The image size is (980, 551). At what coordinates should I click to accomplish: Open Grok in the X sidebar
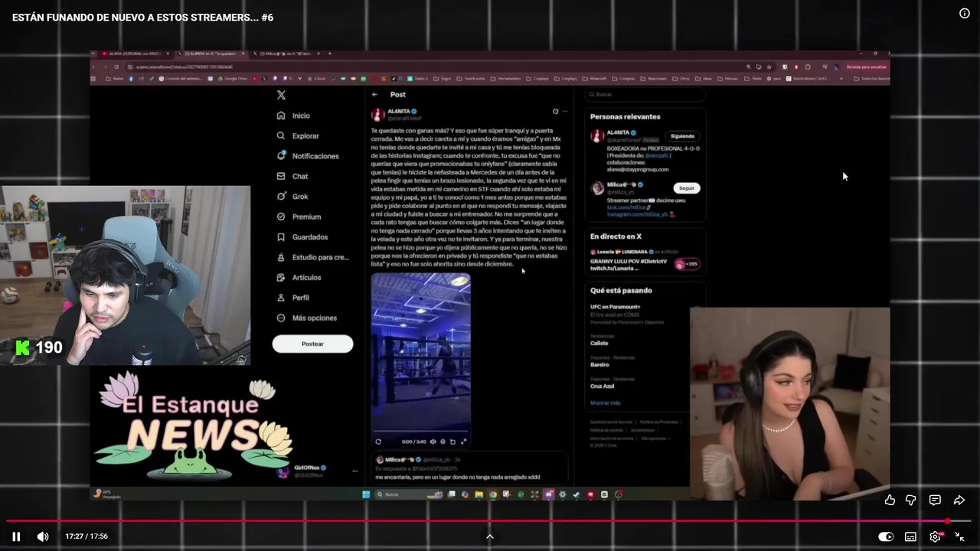pyautogui.click(x=292, y=197)
